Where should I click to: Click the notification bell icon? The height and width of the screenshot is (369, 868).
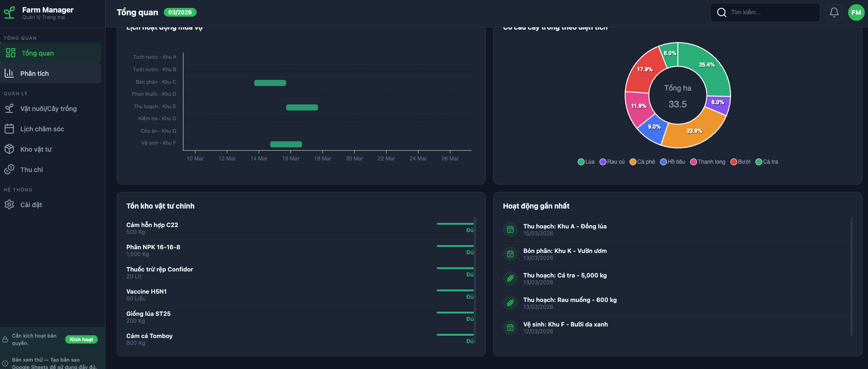(x=834, y=12)
